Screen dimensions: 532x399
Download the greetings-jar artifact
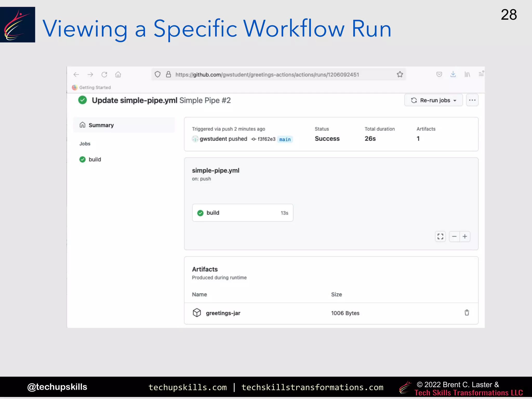pyautogui.click(x=223, y=313)
